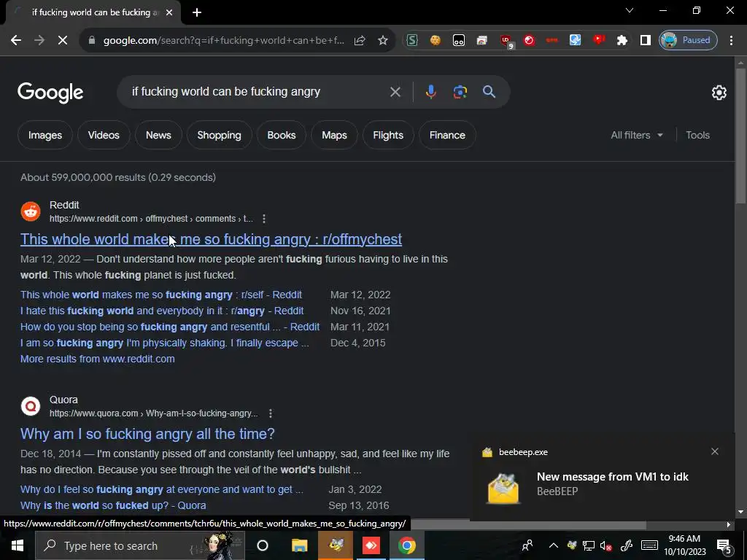
Task: Dismiss the BeeBEEP notification
Action: 715,451
